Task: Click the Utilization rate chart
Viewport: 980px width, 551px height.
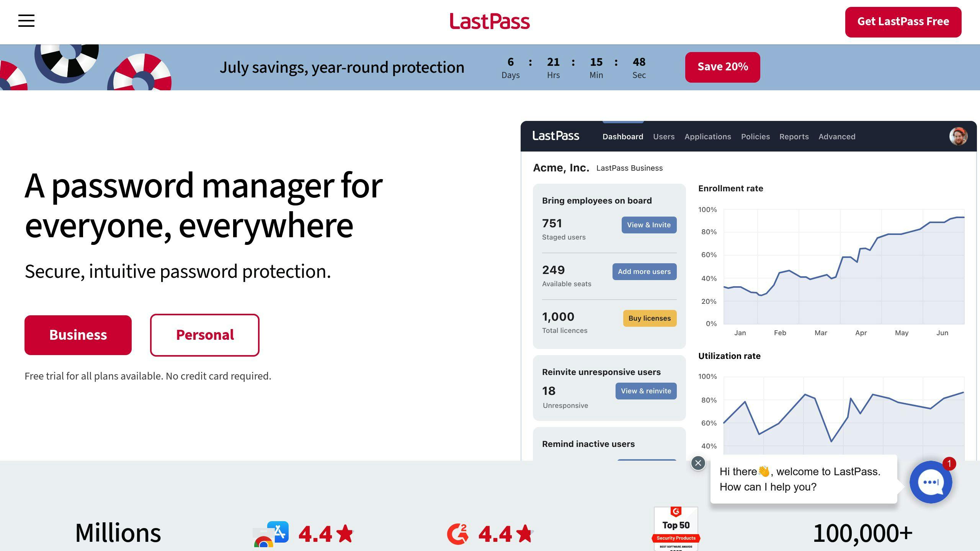Action: click(x=844, y=418)
